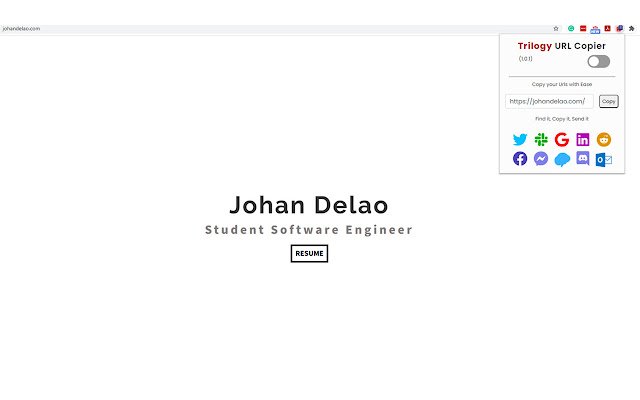Toggle the Trilogy URL Copier switch
This screenshot has width=640, height=400.
pos(598,62)
